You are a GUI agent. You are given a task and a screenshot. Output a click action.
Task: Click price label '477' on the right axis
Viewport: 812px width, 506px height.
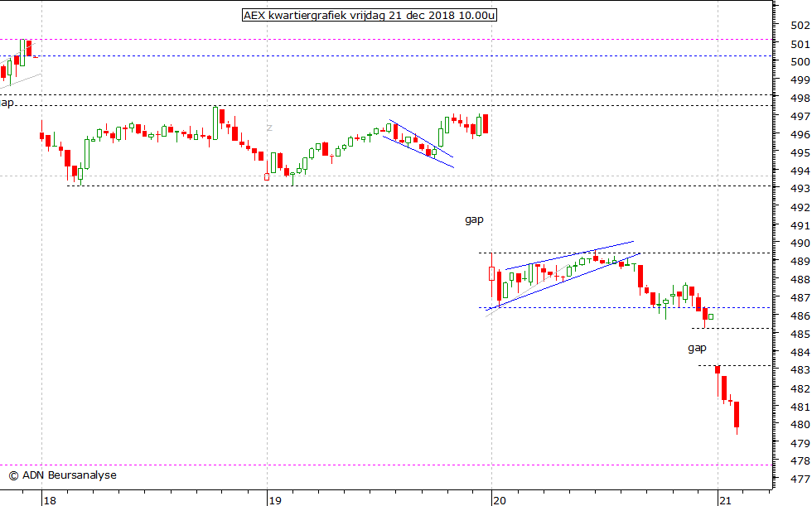pos(800,479)
